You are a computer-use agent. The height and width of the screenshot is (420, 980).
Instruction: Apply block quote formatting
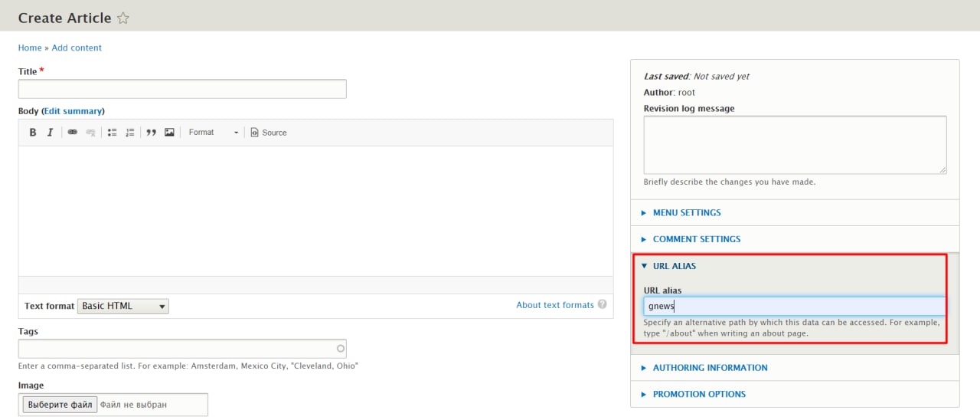152,133
